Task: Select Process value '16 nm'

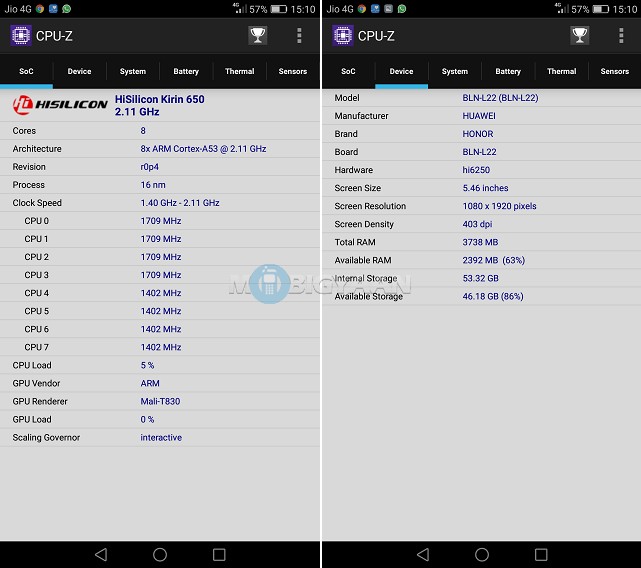Action: click(153, 185)
